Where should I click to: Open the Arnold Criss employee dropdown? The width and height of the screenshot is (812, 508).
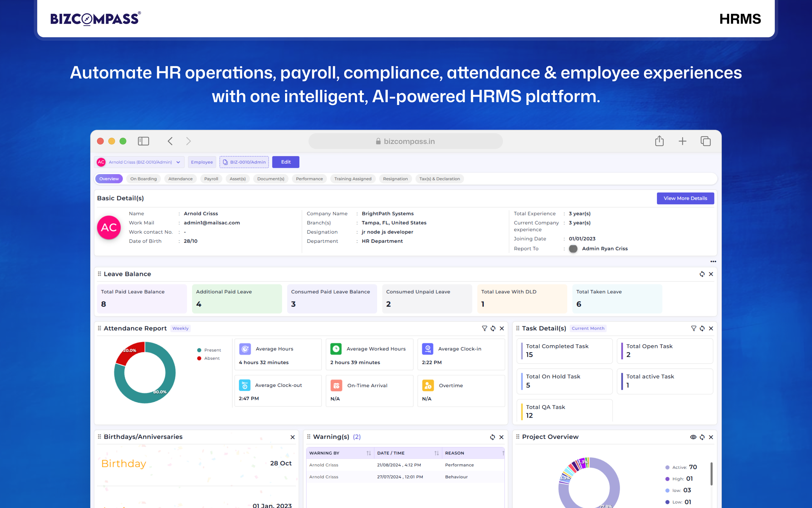[139, 162]
